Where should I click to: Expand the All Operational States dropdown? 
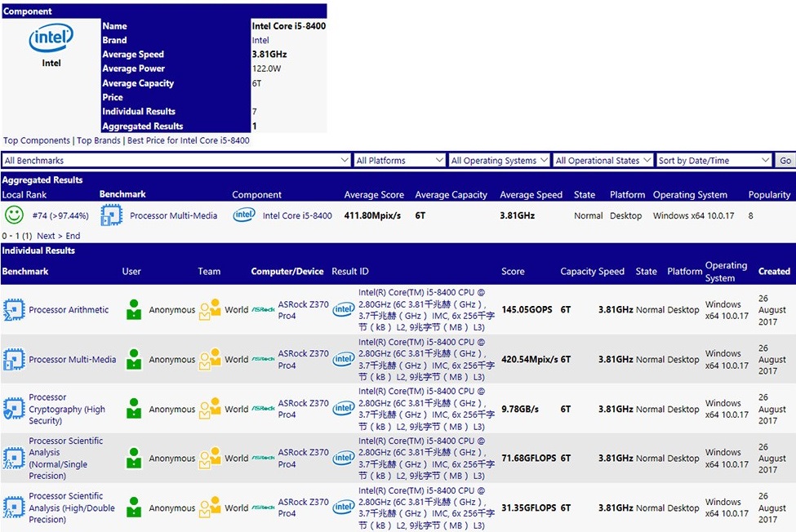[x=603, y=160]
